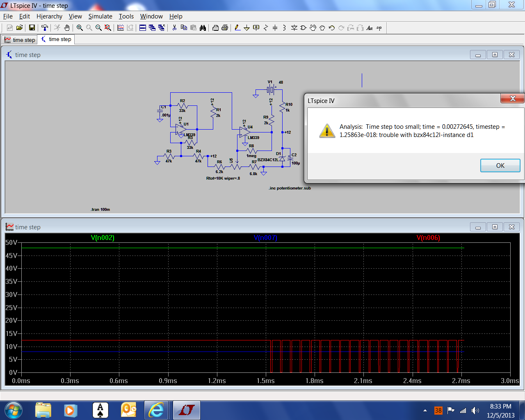The width and height of the screenshot is (525, 420).
Task: Open Outlook from the taskbar
Action: [128, 410]
